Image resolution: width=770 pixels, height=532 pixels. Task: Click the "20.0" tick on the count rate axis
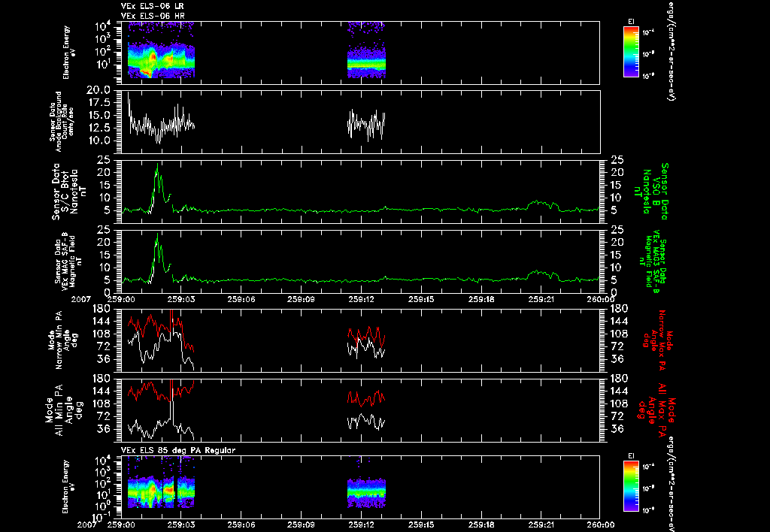click(98, 91)
